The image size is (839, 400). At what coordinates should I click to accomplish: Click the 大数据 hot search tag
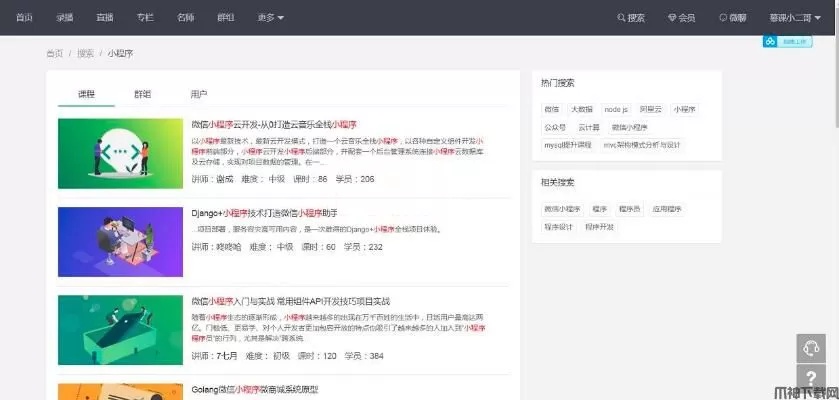[581, 108]
